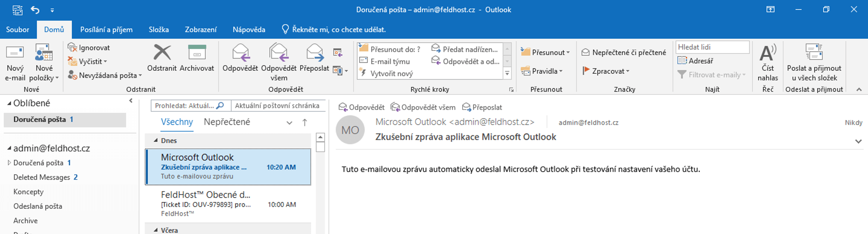
Task: Click Ignorovat in the ribbon
Action: 89,48
